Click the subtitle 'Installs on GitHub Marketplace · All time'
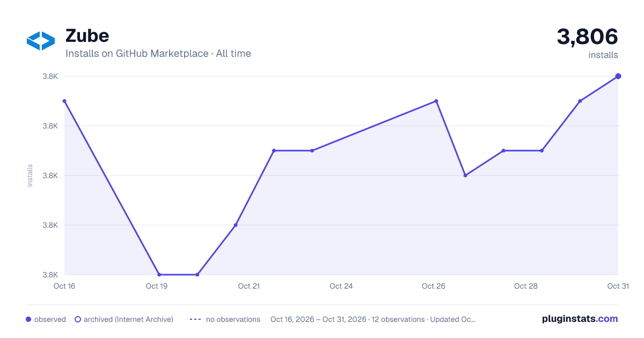Viewport: 644px width, 338px height. tap(158, 54)
